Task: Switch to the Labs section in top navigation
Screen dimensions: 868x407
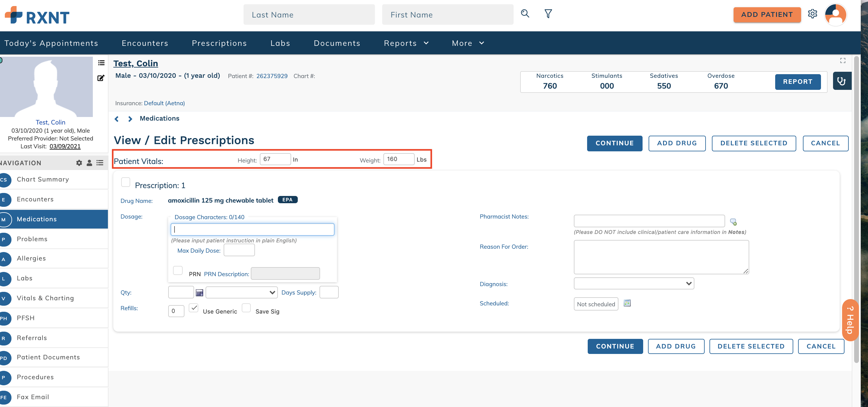Action: click(x=280, y=43)
